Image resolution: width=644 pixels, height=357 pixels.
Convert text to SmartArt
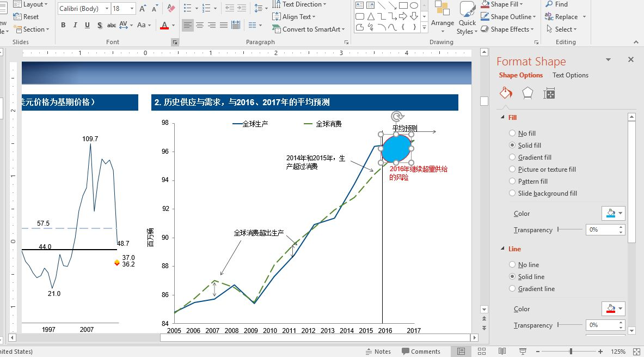309,29
